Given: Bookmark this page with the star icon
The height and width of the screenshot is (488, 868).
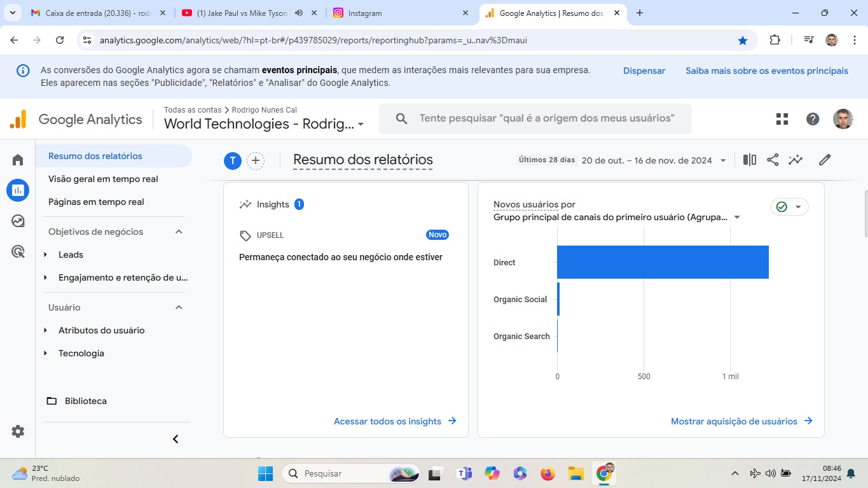Looking at the screenshot, I should pyautogui.click(x=743, y=40).
